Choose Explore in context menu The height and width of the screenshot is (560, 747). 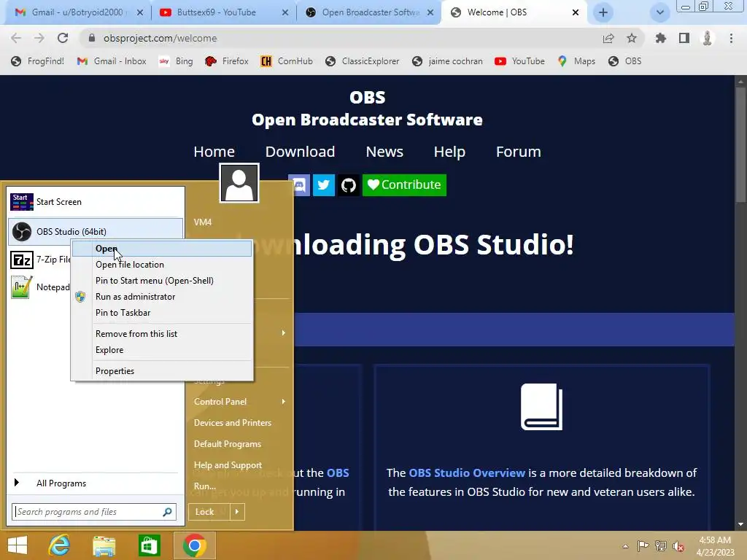162,350
